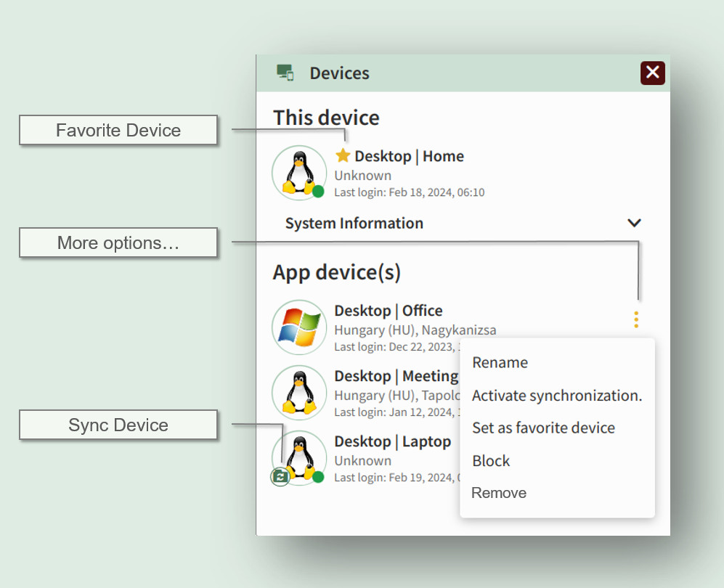Select Block in the device menu
This screenshot has height=588, width=724.
(x=491, y=461)
